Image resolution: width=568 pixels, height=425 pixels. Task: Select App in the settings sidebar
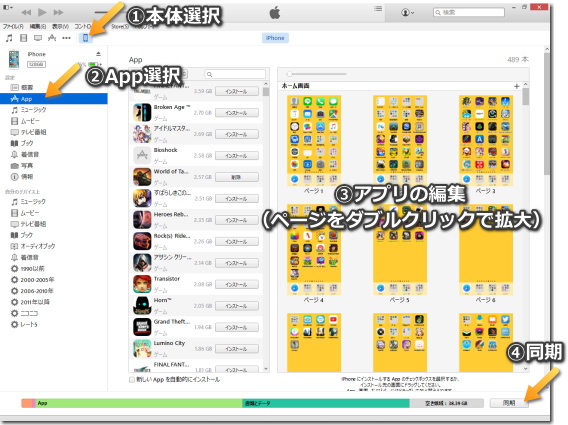[54, 99]
